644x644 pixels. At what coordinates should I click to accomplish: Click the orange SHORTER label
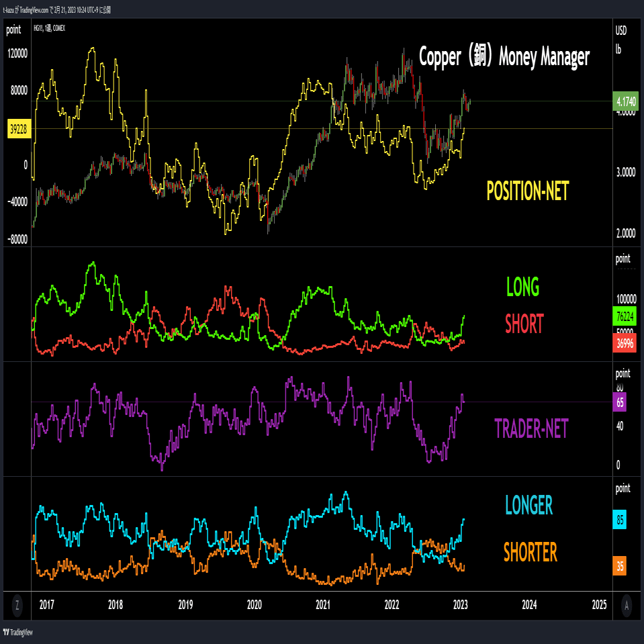pyautogui.click(x=531, y=551)
